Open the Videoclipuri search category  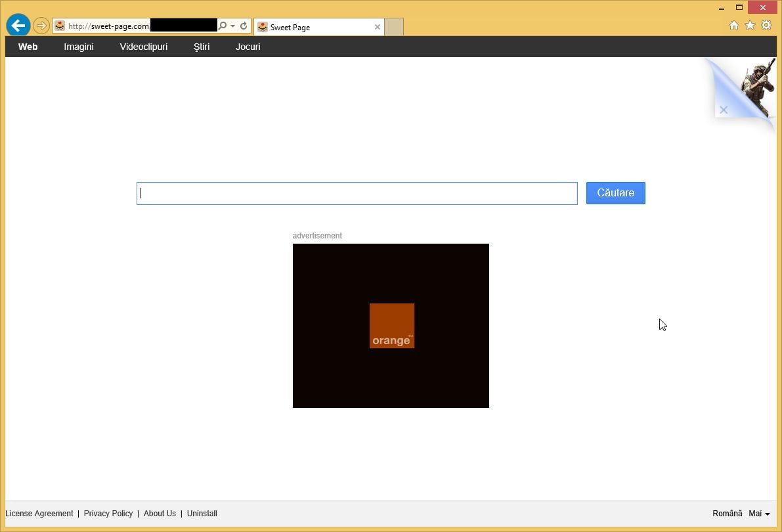point(144,47)
